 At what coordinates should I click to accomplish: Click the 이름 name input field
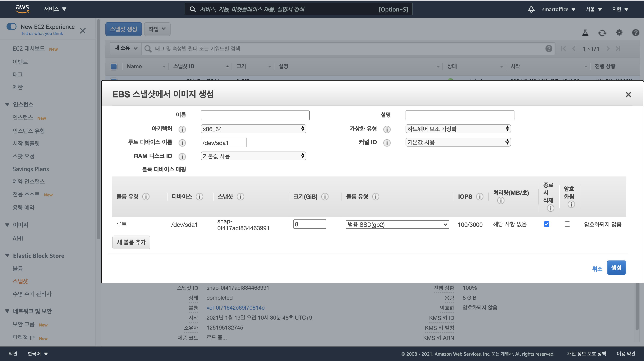point(255,115)
